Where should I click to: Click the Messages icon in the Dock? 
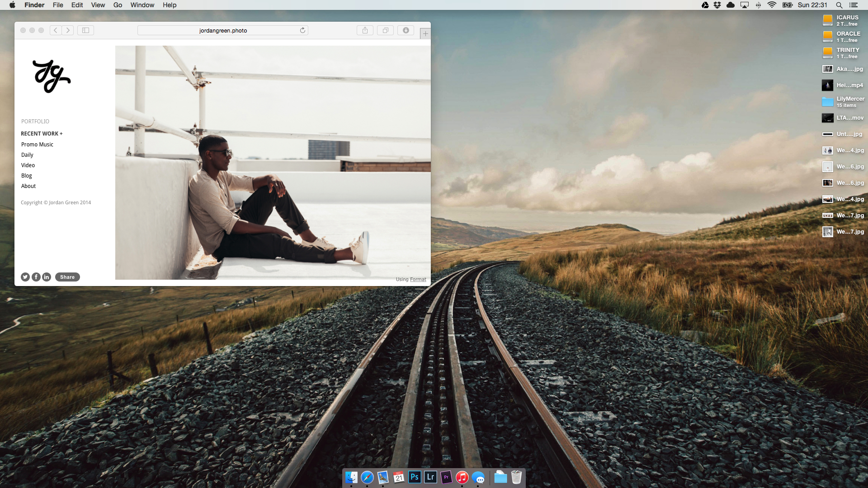pos(480,477)
